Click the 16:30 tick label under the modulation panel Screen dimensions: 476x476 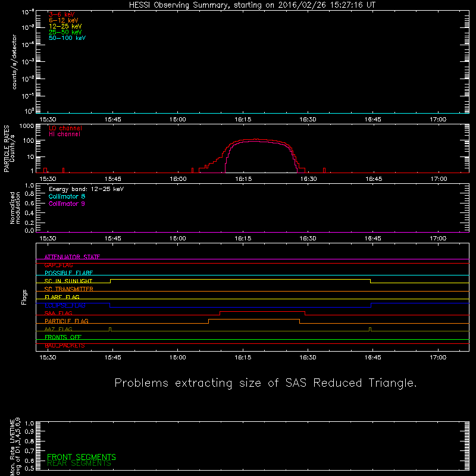point(308,239)
